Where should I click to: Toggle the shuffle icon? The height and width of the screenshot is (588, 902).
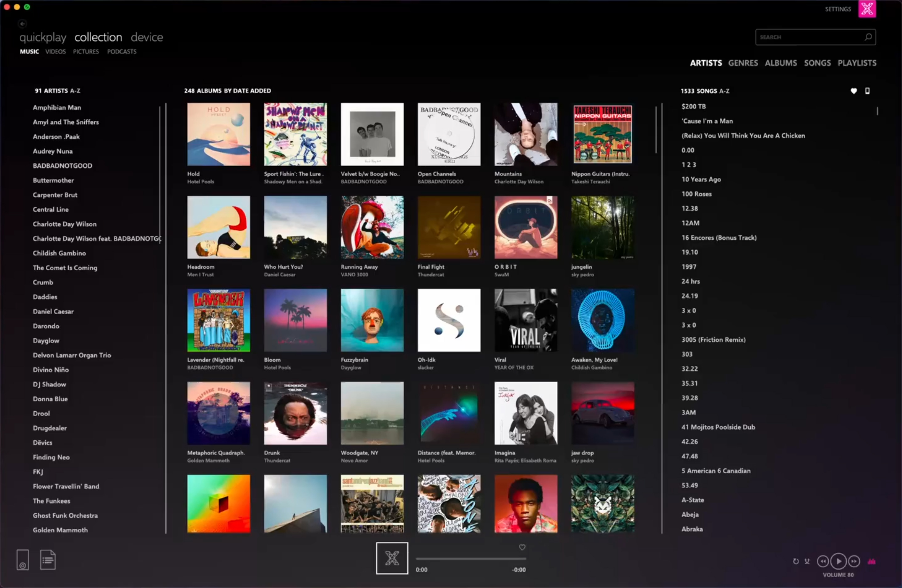coord(807,561)
